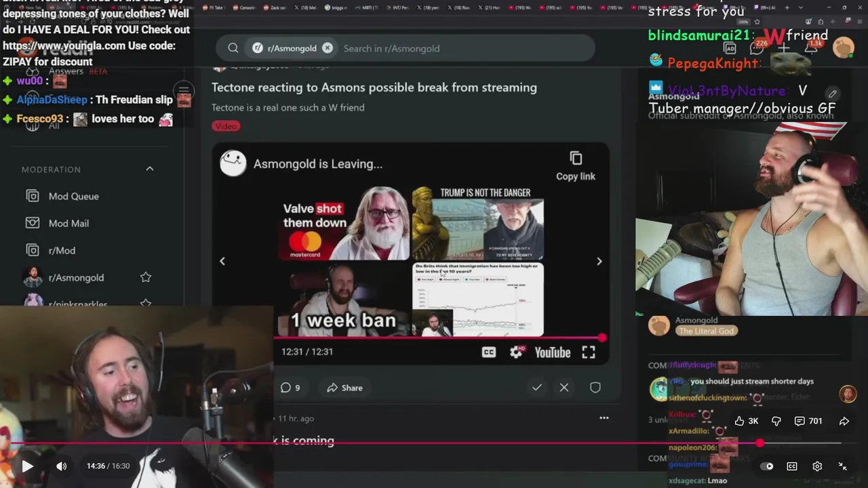Click the Reddit search magnifier icon
Viewport: 868px width, 488px height.
pos(233,48)
